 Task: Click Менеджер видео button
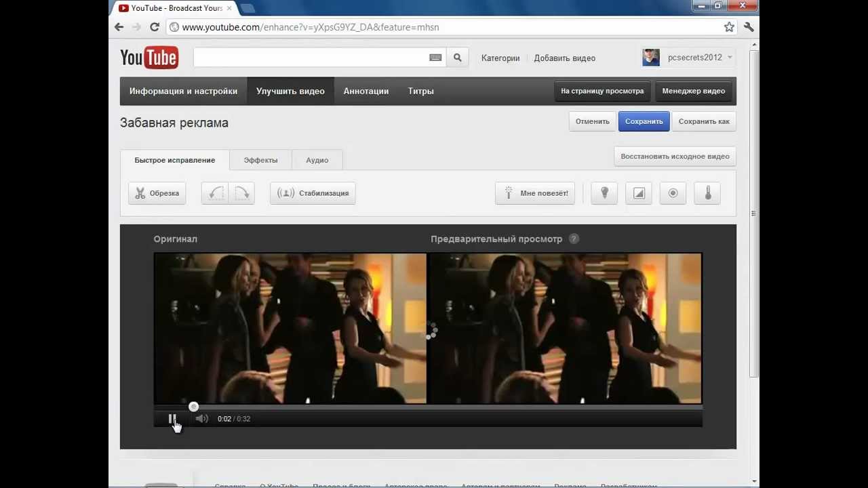[x=694, y=91]
